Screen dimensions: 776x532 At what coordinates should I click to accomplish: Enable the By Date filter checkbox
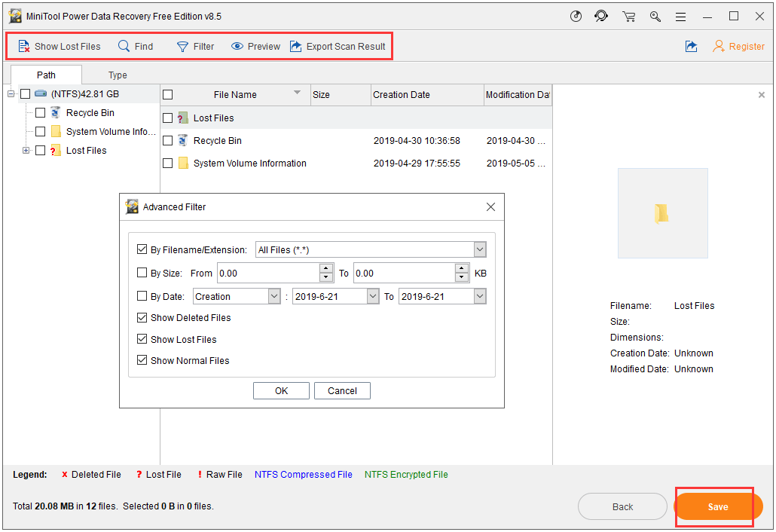tap(142, 296)
